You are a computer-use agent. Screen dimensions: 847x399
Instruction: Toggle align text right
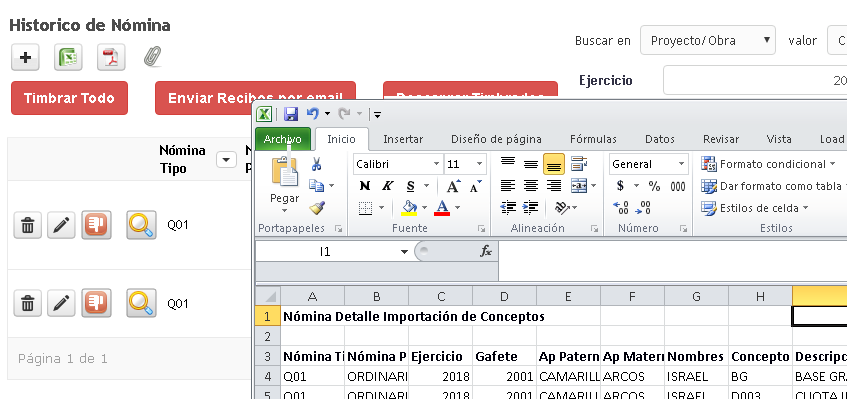[x=554, y=186]
